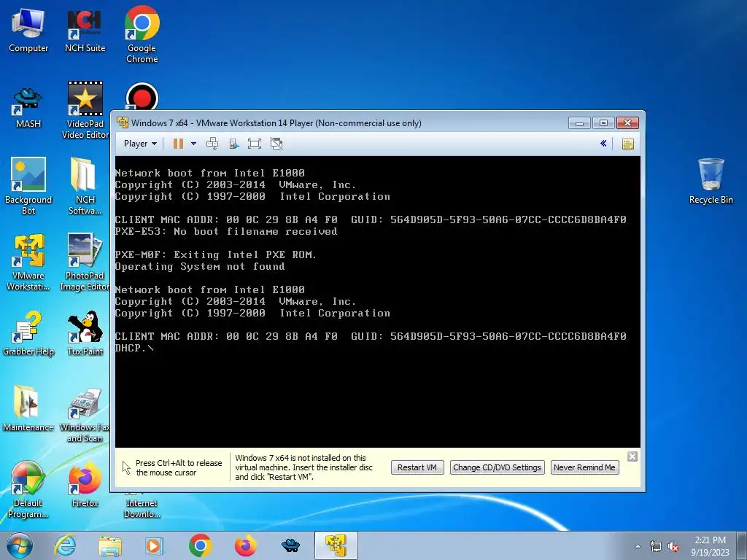Open Firefox from the taskbar
Image resolution: width=747 pixels, height=560 pixels.
coord(245,545)
